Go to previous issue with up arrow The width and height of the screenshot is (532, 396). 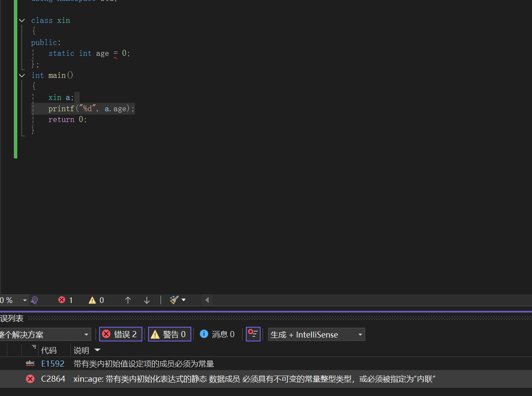(x=128, y=300)
